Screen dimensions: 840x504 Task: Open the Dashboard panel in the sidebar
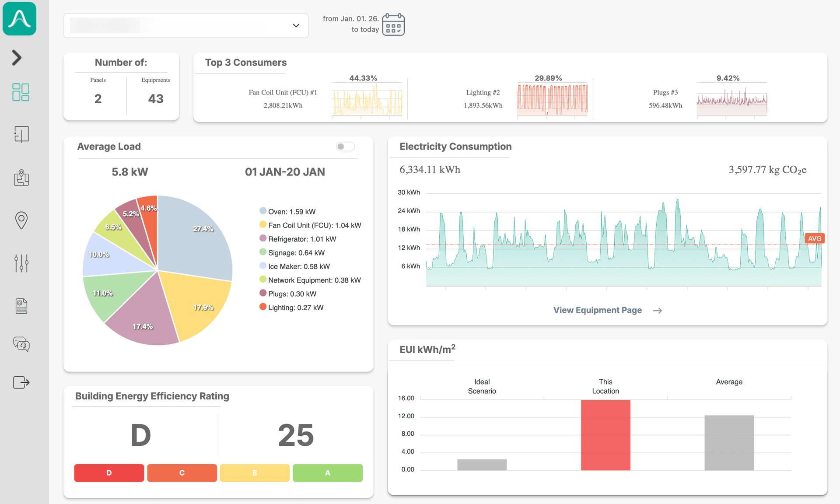(21, 92)
